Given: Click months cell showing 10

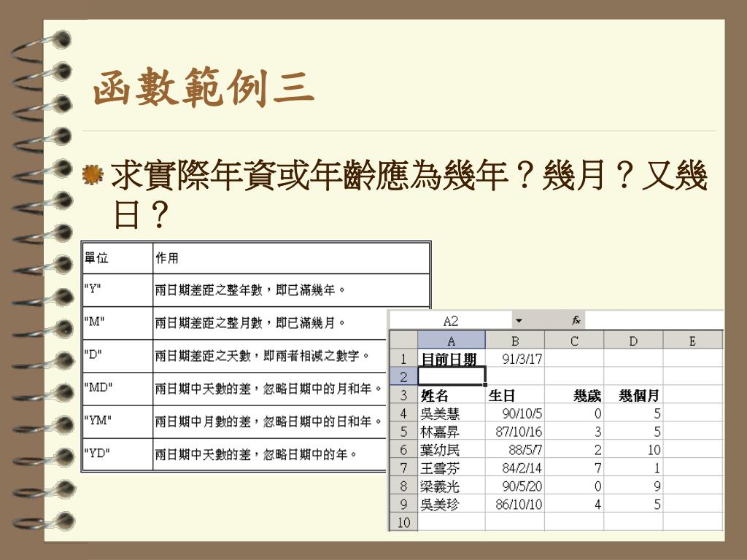Looking at the screenshot, I should click(x=633, y=449).
